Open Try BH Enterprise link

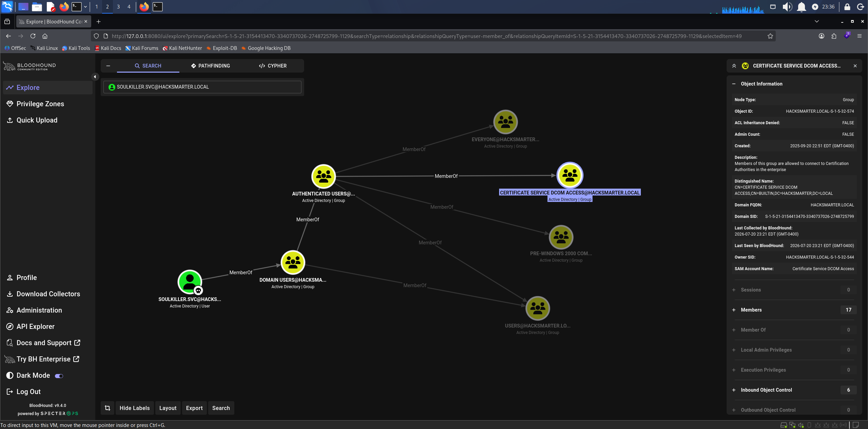[x=47, y=359]
